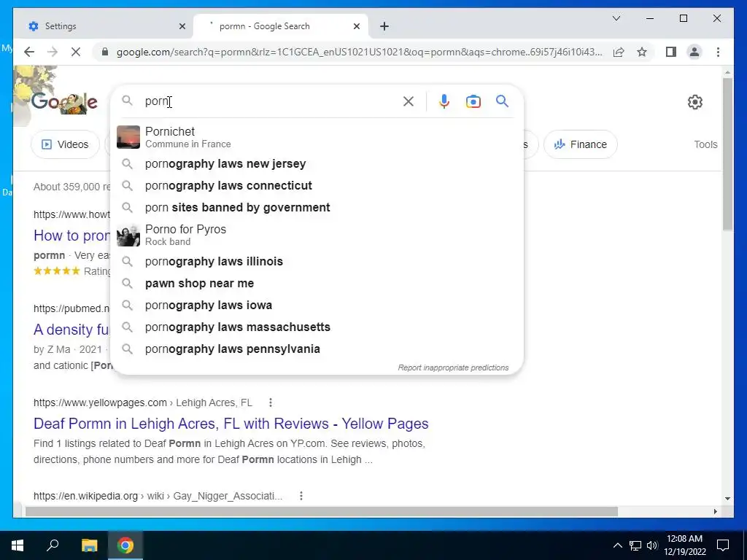
Task: Open Windows taskbar search
Action: click(x=53, y=545)
